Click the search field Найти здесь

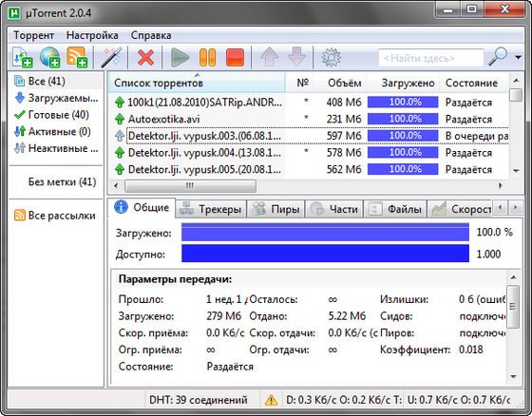tap(431, 58)
